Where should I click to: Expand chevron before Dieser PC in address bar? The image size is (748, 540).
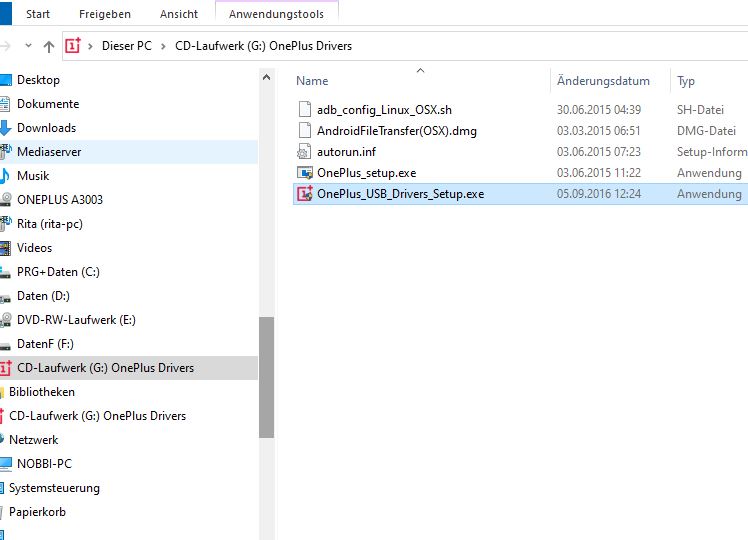(90, 46)
